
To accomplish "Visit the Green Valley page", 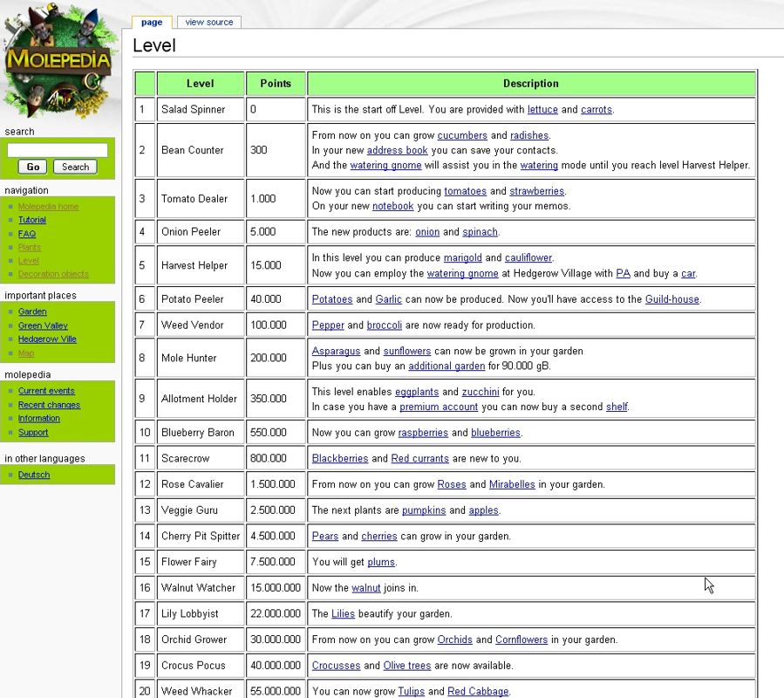I will 43,325.
